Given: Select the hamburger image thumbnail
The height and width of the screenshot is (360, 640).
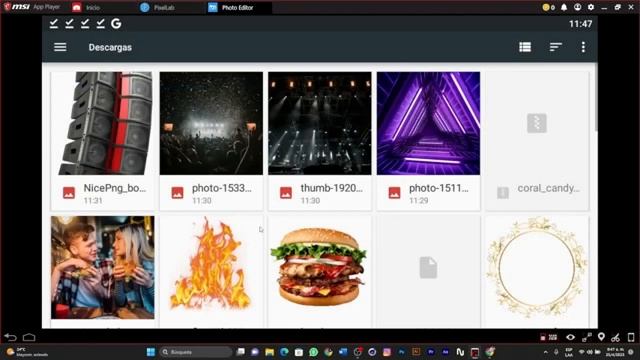Looking at the screenshot, I should coord(320,267).
